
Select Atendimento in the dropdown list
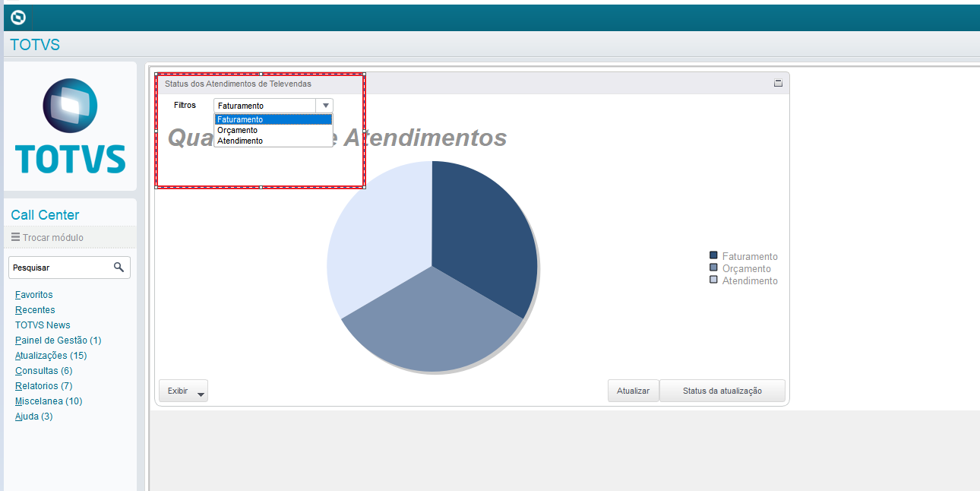click(273, 141)
